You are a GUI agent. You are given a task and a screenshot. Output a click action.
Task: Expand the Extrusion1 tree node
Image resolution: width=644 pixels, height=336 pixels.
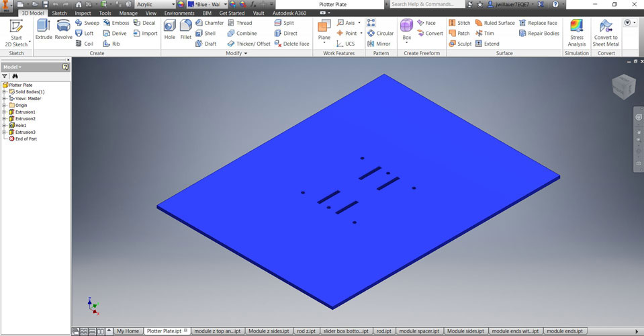point(5,112)
